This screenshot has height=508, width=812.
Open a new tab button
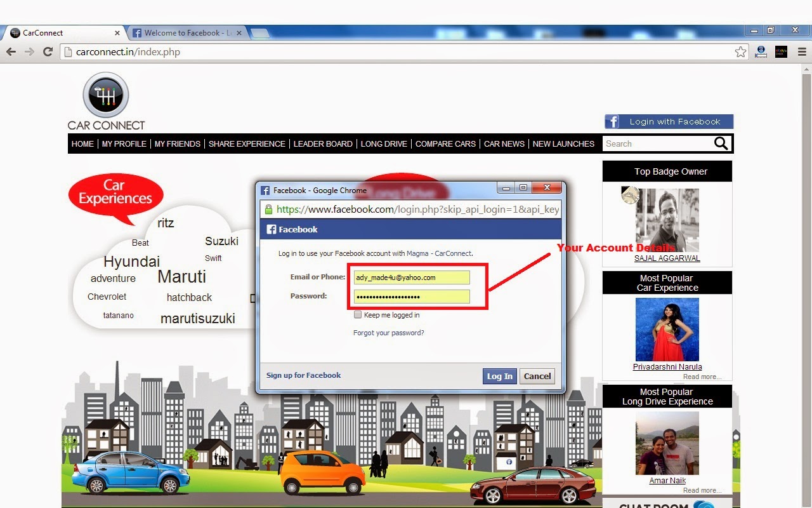(x=259, y=33)
